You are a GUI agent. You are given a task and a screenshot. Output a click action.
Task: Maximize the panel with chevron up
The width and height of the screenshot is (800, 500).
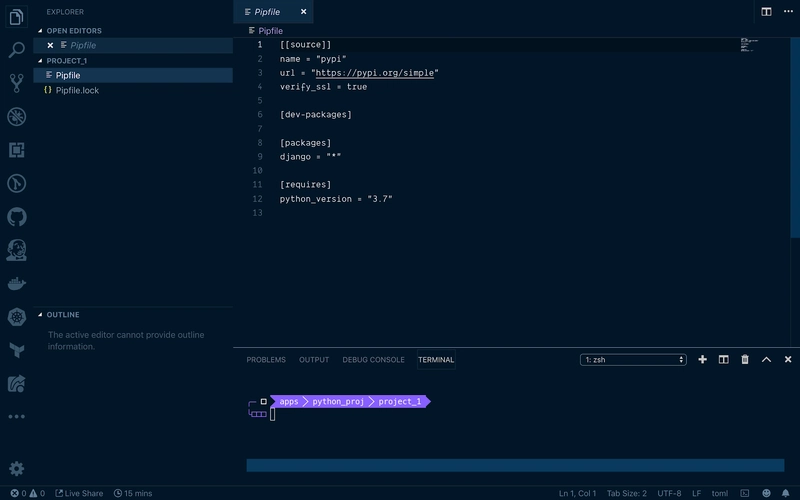click(766, 360)
